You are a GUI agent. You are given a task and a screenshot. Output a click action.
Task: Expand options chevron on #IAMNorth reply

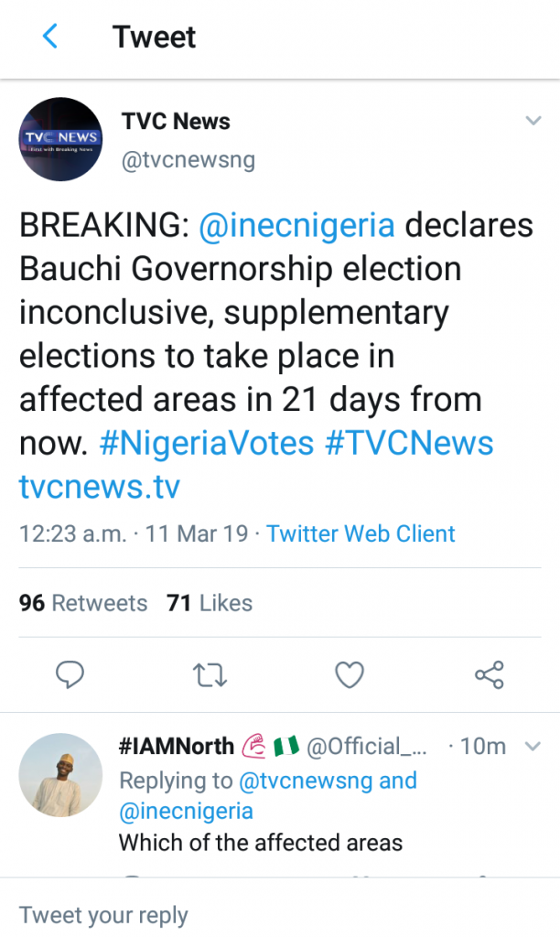(x=533, y=747)
